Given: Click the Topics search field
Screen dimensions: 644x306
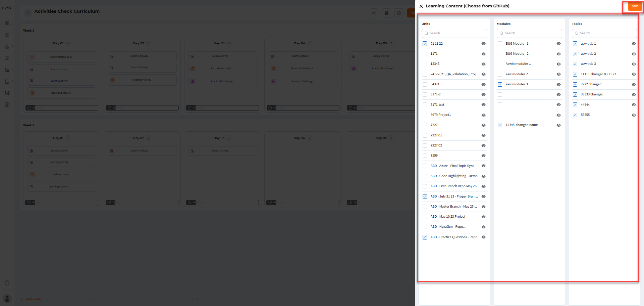Looking at the screenshot, I should pos(604,33).
